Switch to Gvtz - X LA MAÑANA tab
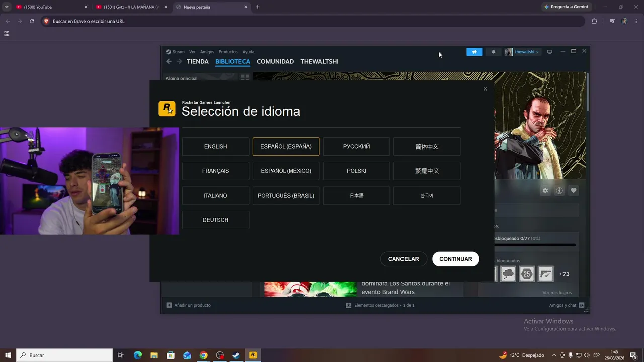 click(131, 7)
